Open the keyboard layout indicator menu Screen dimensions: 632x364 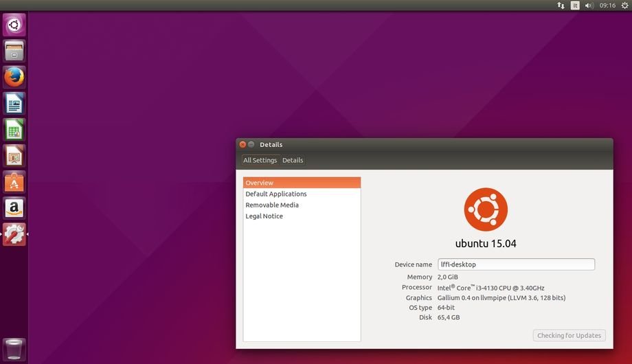point(575,5)
